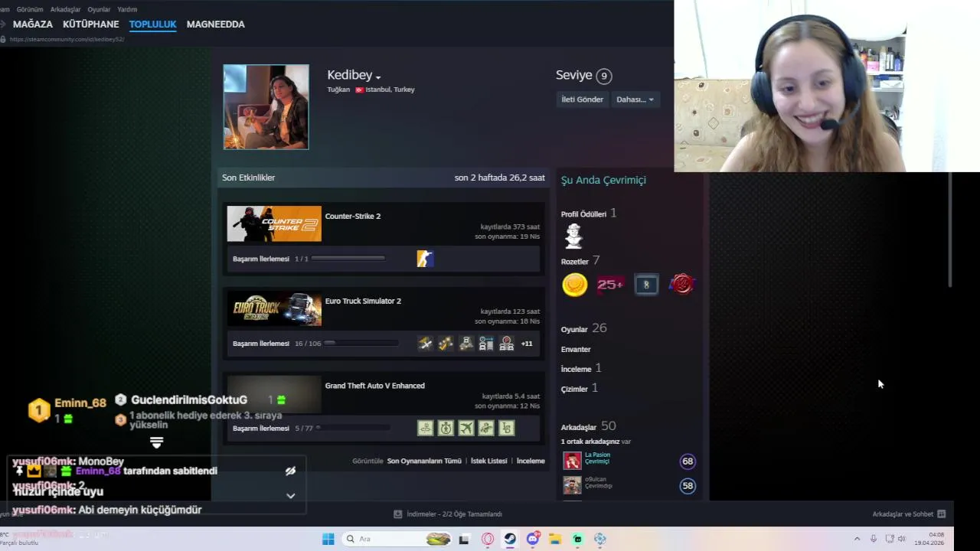Open the File Explorer taskbar icon

[555, 539]
